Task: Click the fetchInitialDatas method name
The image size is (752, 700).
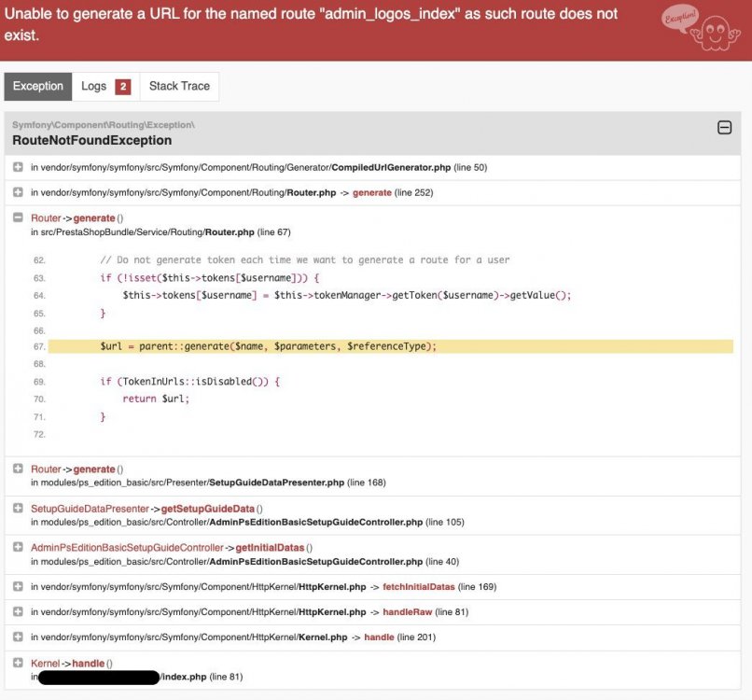Action: (x=419, y=587)
